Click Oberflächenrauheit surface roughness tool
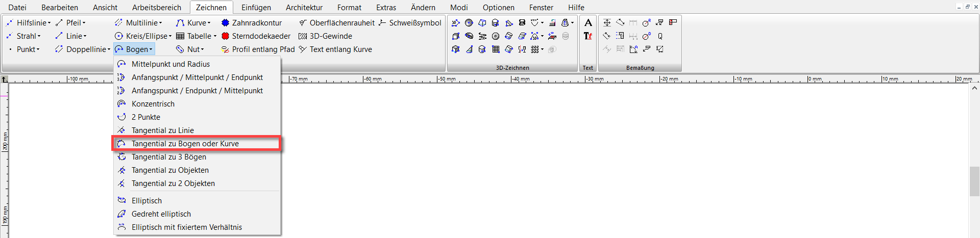The width and height of the screenshot is (980, 238). (337, 23)
